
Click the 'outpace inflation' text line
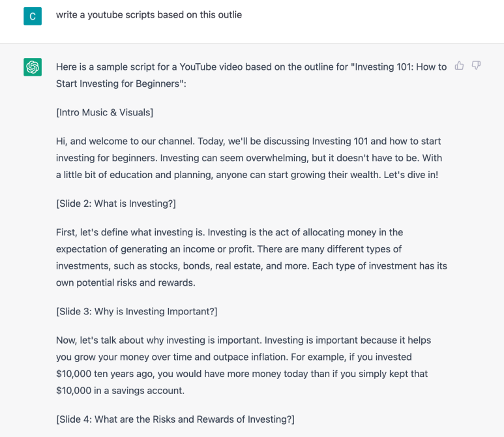[x=233, y=357]
